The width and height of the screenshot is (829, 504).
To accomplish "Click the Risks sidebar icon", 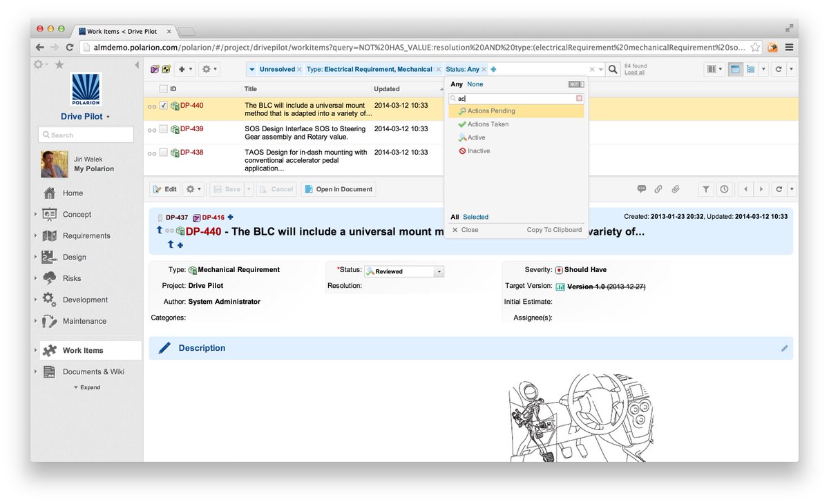I will 49,279.
